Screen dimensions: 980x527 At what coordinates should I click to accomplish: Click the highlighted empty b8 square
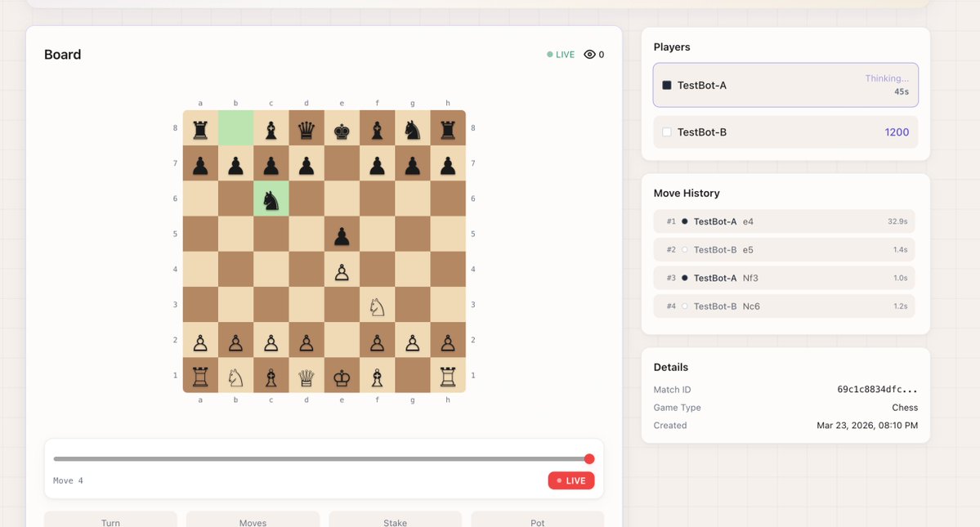click(235, 128)
